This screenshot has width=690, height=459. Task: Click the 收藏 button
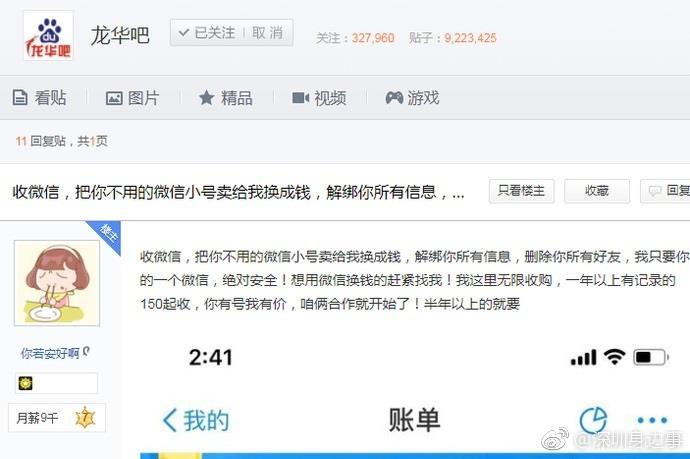(597, 191)
